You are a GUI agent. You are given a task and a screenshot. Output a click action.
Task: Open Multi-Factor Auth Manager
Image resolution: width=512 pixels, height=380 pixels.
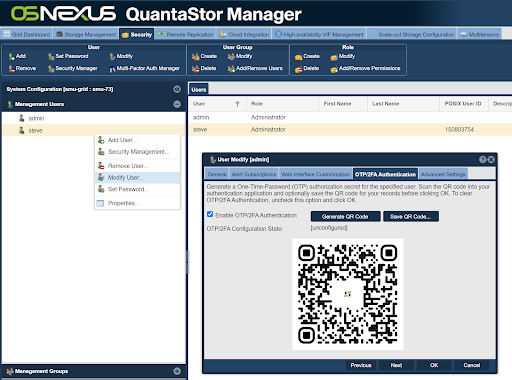tap(145, 68)
